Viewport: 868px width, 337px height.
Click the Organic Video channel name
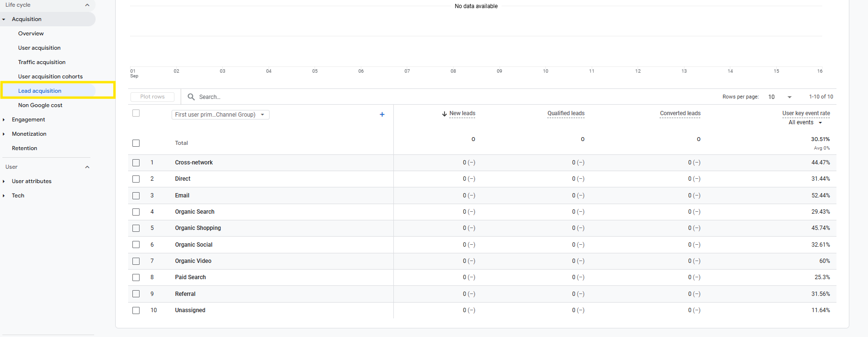point(193,261)
